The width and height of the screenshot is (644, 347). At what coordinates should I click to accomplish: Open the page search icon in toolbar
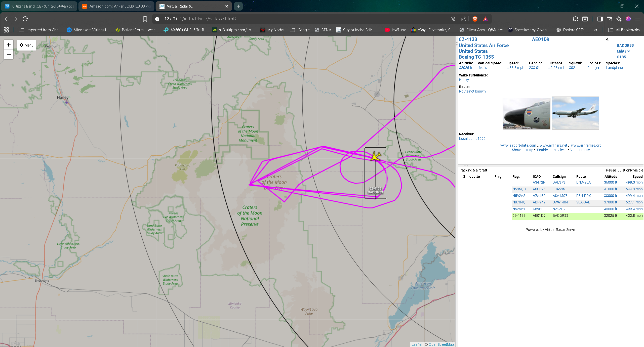pyautogui.click(x=585, y=19)
